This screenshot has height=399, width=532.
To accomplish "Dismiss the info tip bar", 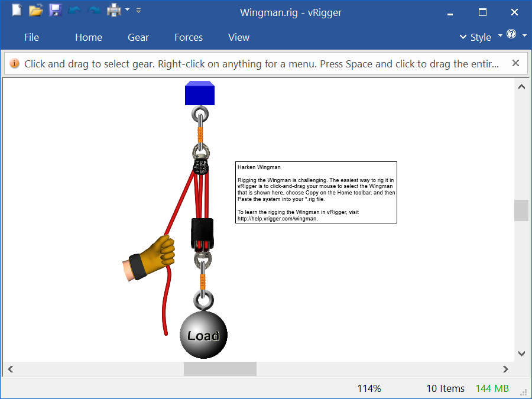I will point(515,63).
